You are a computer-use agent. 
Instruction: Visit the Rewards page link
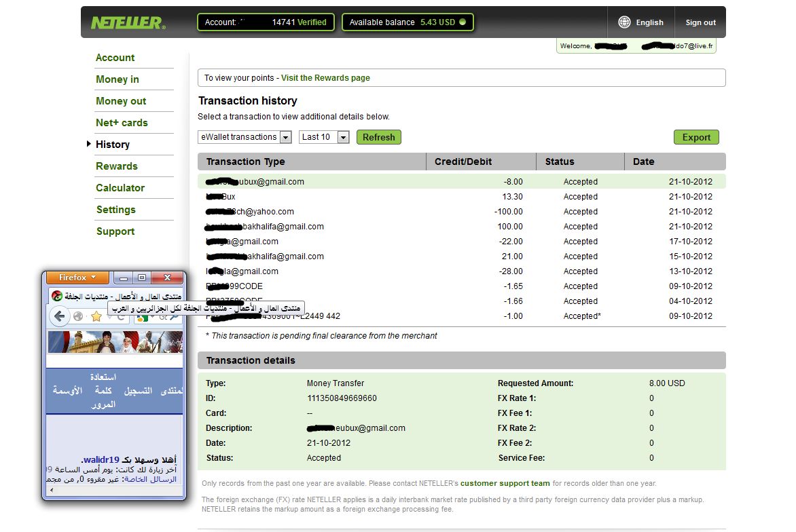click(325, 78)
